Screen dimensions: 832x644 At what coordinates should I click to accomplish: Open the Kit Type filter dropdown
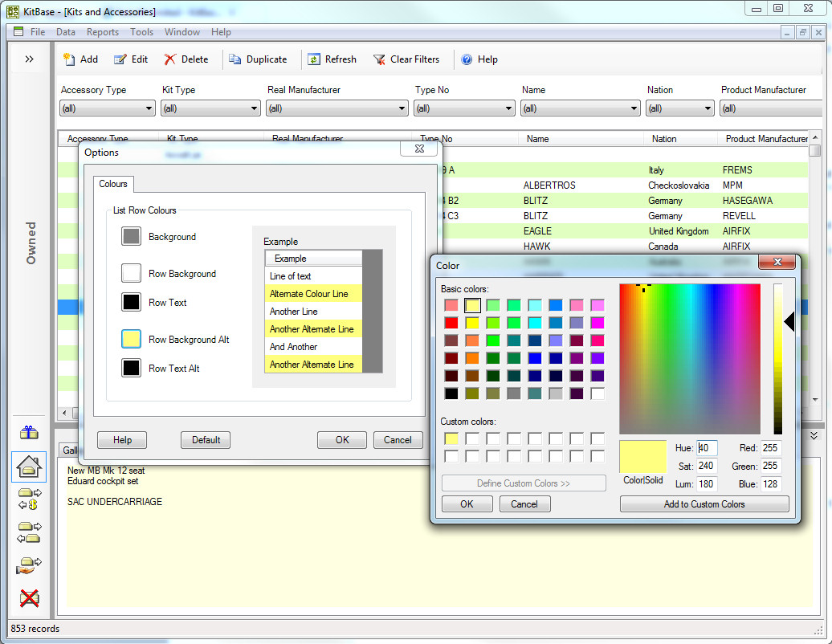210,108
